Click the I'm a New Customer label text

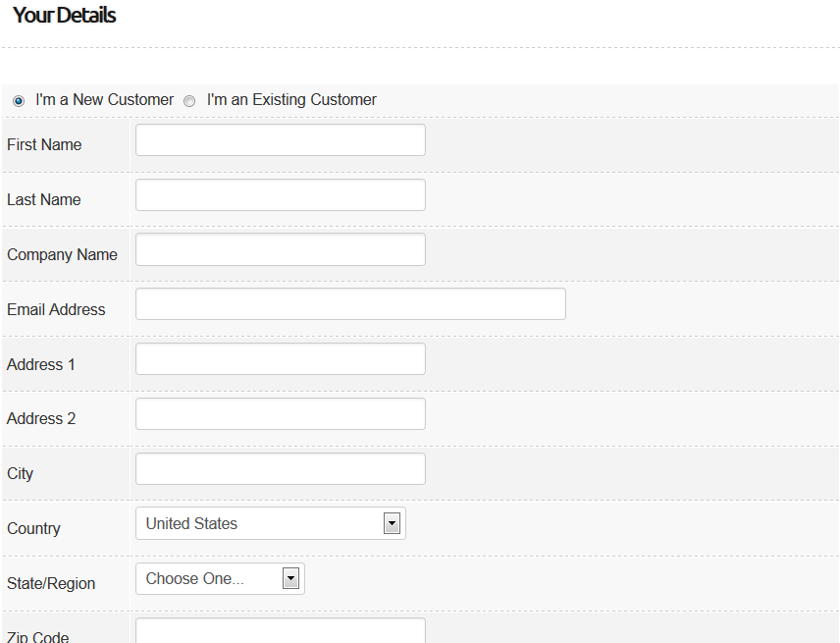(104, 100)
